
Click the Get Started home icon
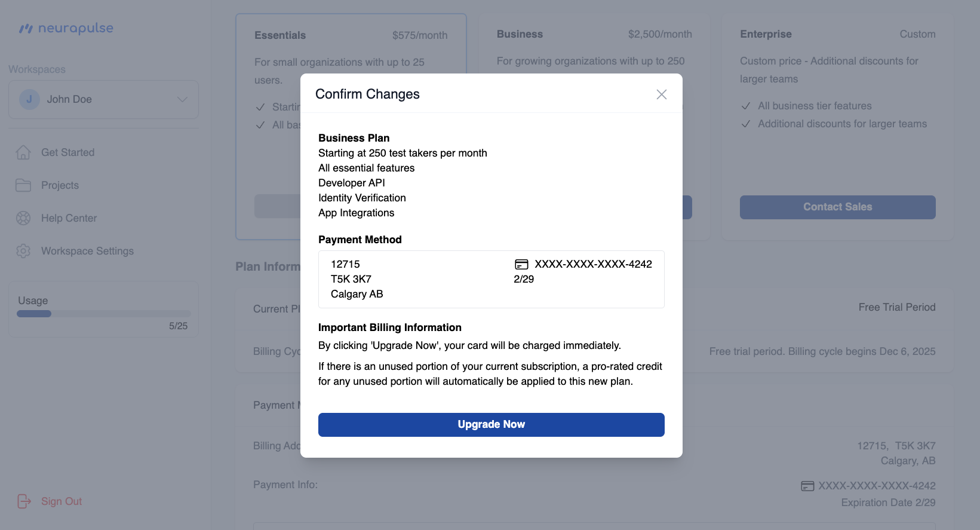[23, 152]
